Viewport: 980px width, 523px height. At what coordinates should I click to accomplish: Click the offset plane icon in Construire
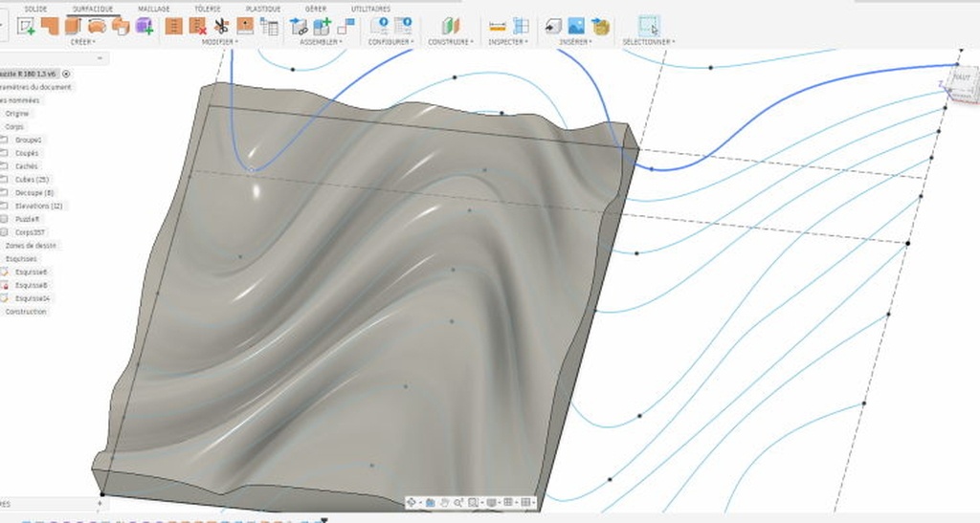(x=449, y=26)
